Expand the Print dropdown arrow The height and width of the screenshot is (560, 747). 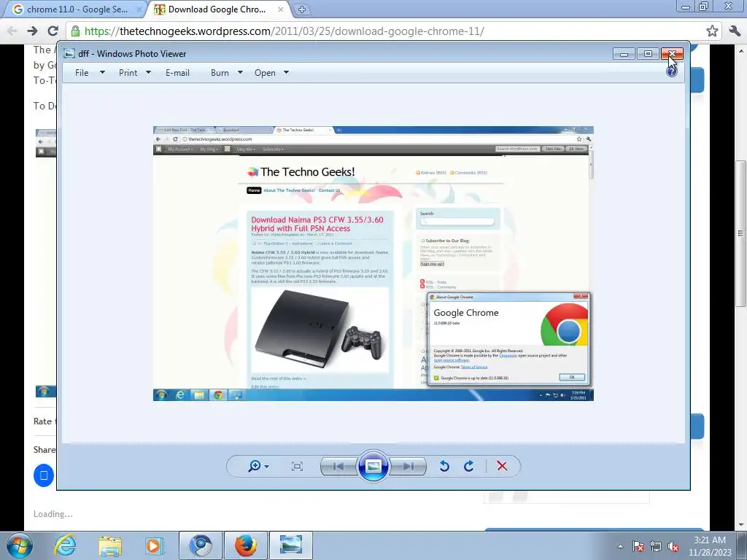pos(148,72)
